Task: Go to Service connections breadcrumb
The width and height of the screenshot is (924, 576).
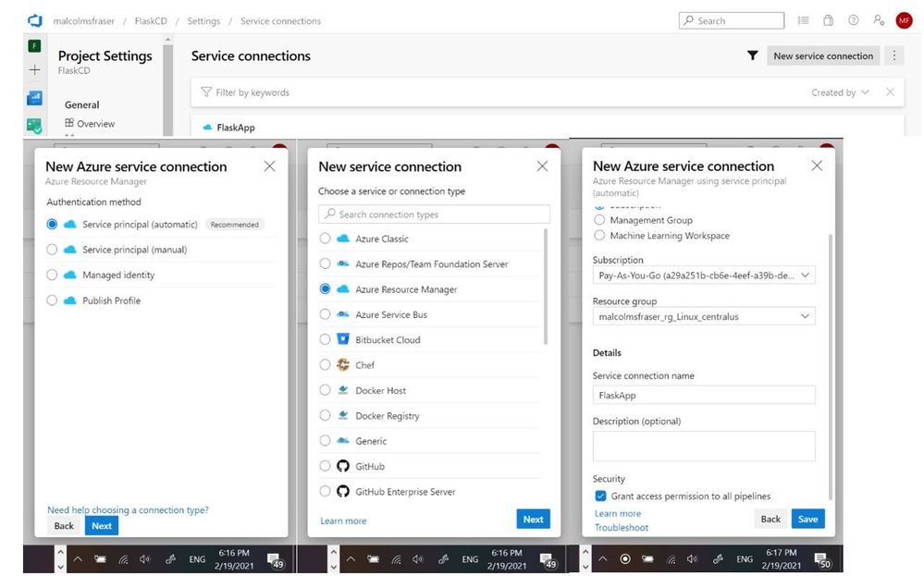Action: (280, 20)
